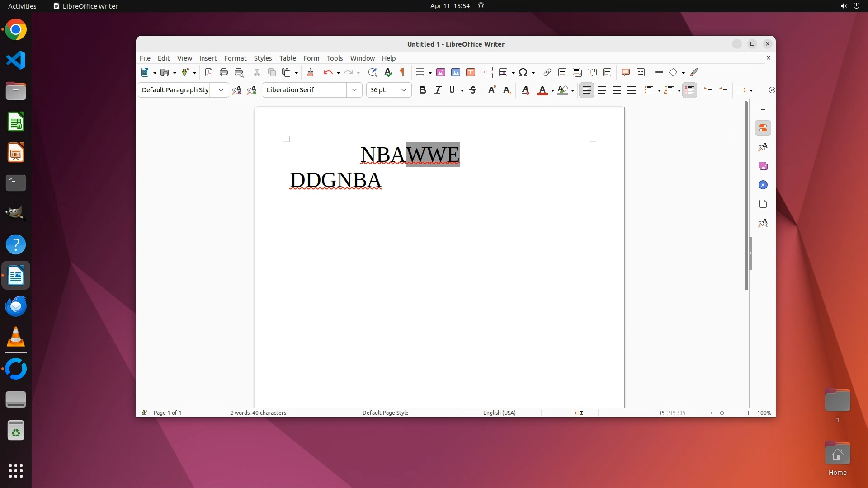Open the Gallery panel in the sidebar
Screen dimensions: 868x488
[763, 166]
